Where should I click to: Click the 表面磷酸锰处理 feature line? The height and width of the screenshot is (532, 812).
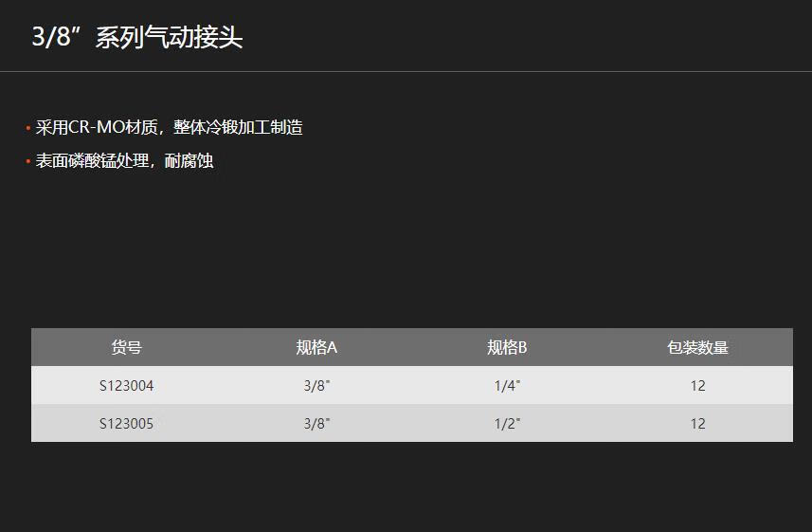124,161
